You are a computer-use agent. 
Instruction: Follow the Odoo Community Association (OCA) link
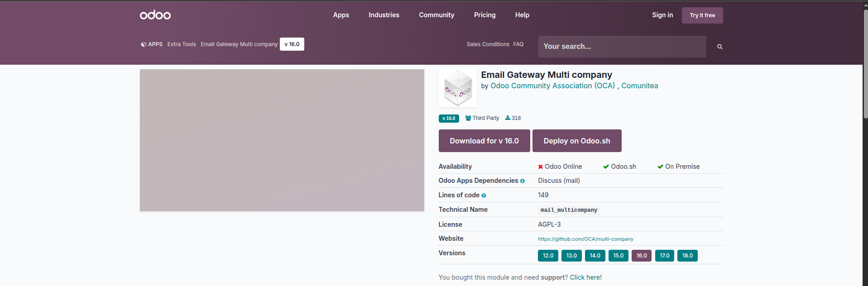tap(552, 86)
